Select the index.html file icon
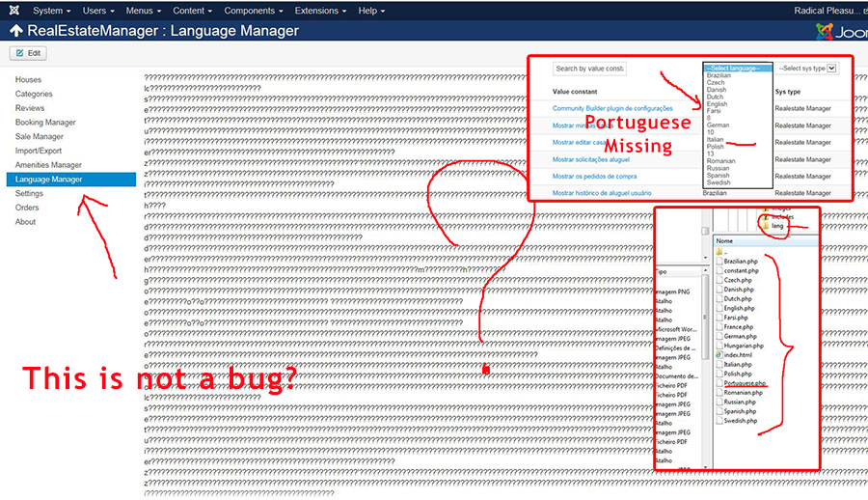The height and width of the screenshot is (500, 868). tap(719, 355)
